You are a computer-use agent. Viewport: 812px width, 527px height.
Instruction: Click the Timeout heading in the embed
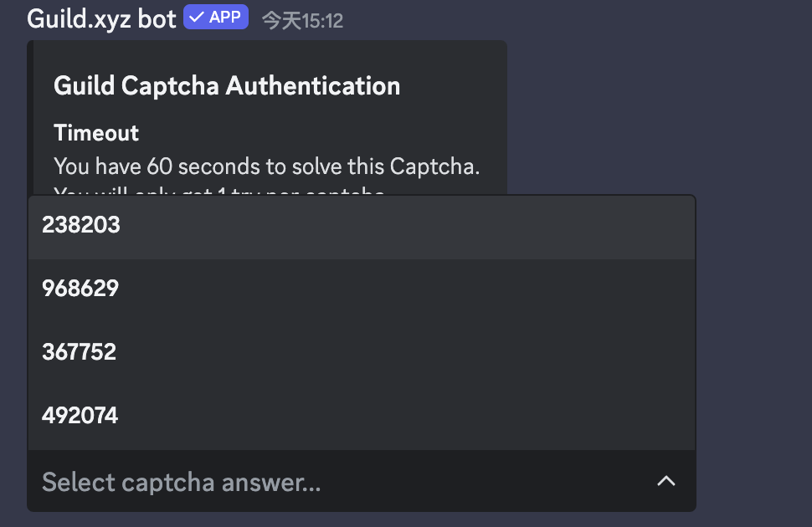(96, 132)
